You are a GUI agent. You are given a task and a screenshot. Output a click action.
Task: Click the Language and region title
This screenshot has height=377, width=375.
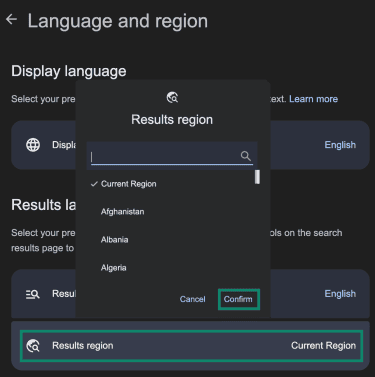pyautogui.click(x=118, y=21)
